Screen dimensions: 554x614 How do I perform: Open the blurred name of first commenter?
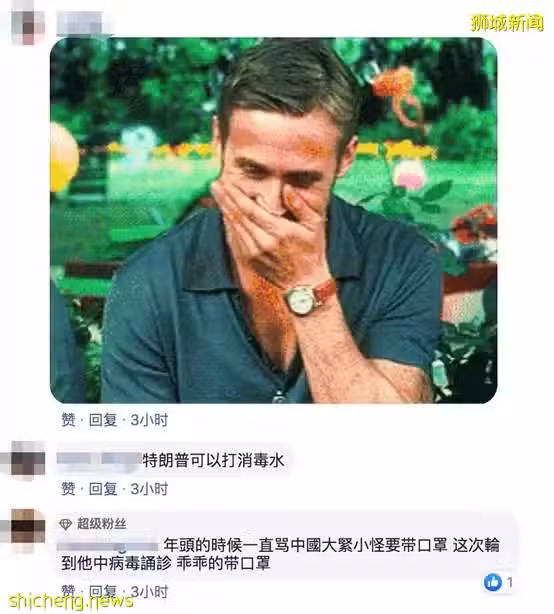click(x=82, y=23)
